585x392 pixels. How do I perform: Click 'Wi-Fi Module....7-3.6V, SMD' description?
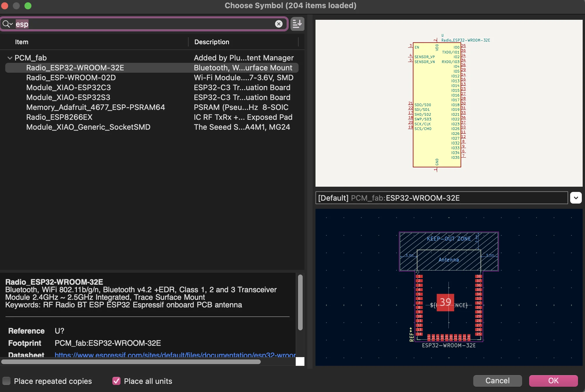coord(244,78)
